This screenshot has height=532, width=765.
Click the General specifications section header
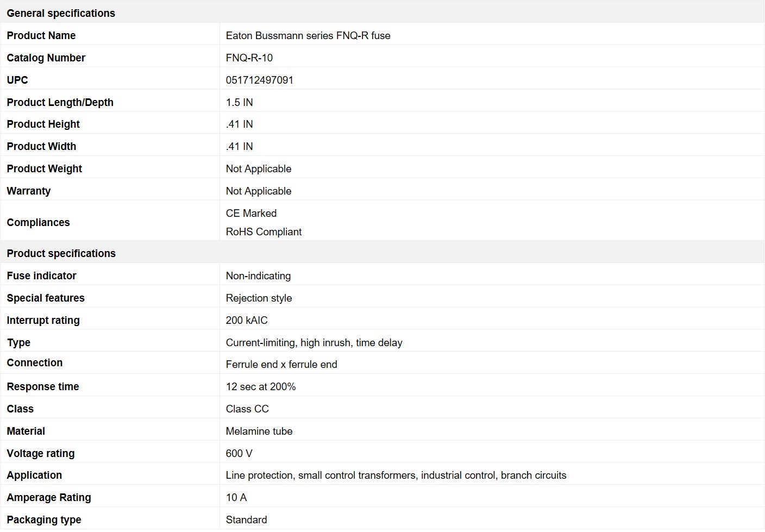point(61,13)
